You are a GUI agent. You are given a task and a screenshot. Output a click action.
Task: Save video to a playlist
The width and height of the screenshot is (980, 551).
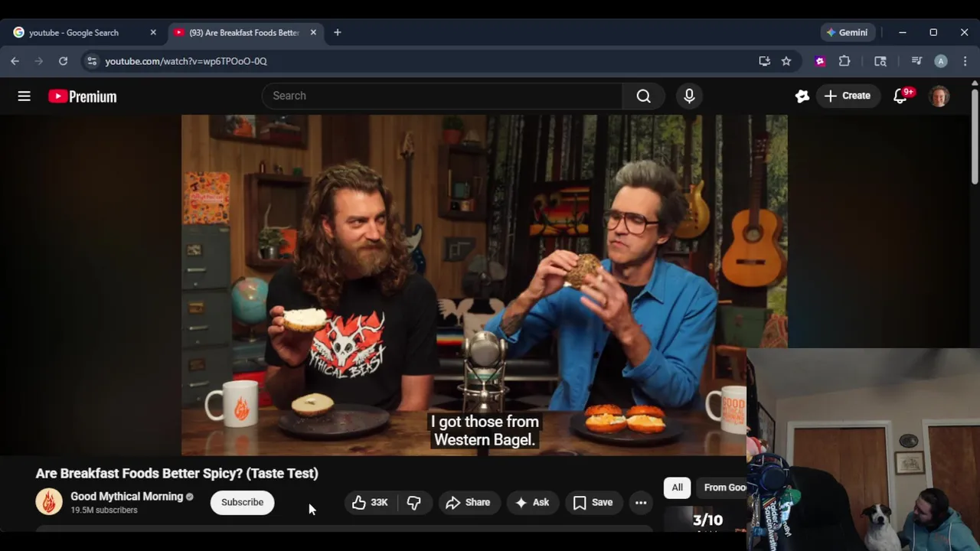[x=593, y=502]
